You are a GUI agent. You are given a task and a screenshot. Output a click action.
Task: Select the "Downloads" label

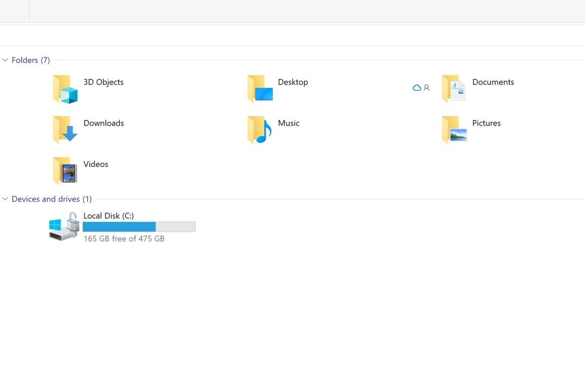(104, 123)
